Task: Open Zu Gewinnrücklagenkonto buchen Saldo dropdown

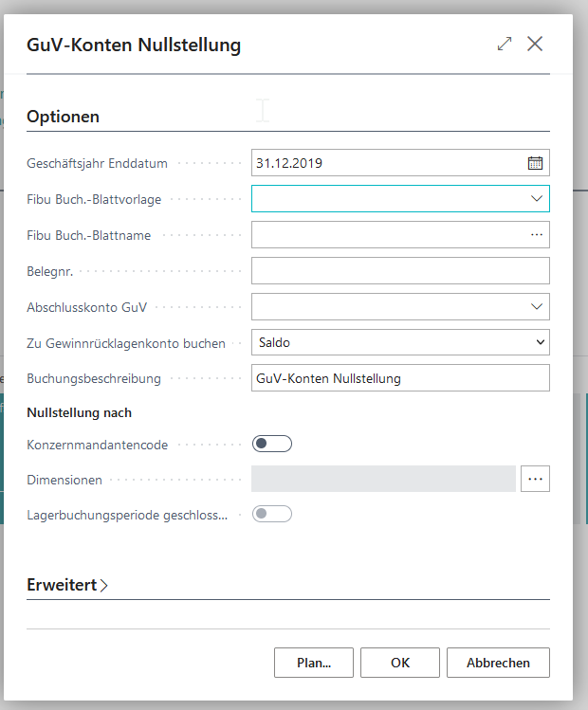Action: [541, 342]
